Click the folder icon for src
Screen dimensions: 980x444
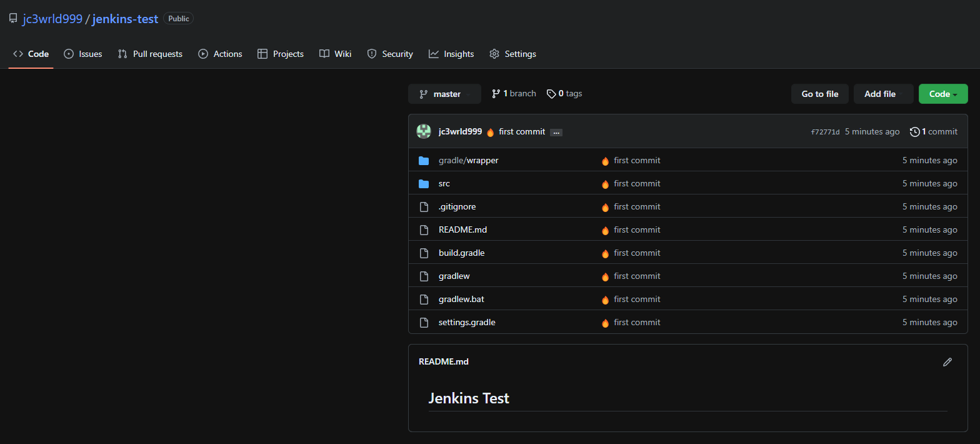point(424,184)
